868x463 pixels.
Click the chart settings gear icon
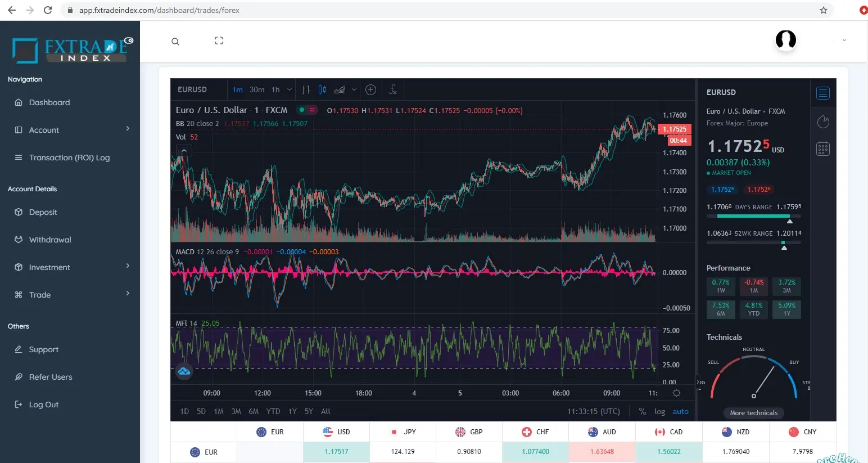click(676, 393)
